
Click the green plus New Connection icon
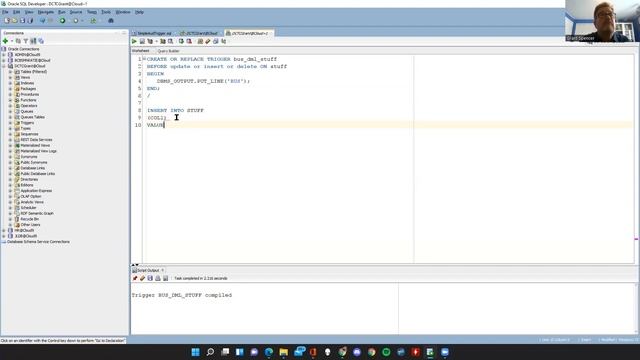(x=5, y=41)
